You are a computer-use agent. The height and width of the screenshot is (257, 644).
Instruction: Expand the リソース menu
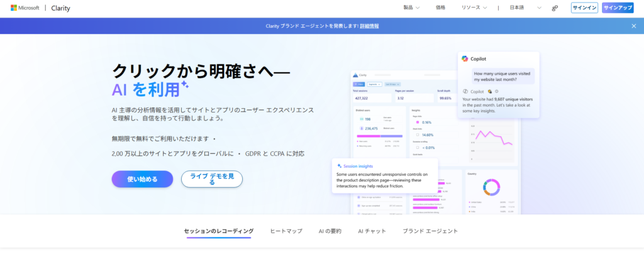[x=474, y=8]
